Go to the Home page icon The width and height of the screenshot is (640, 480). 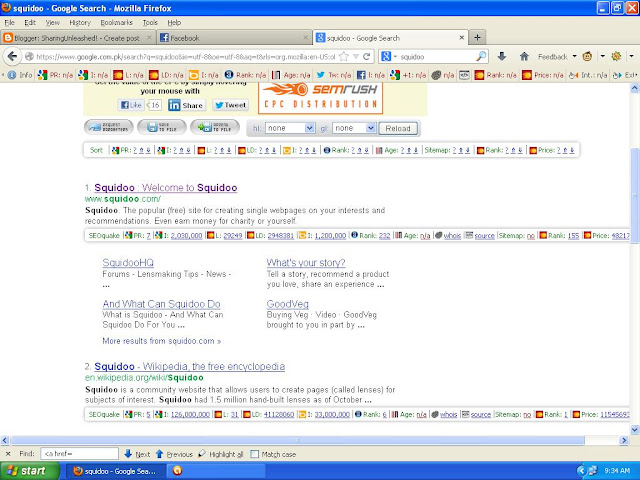tap(524, 56)
